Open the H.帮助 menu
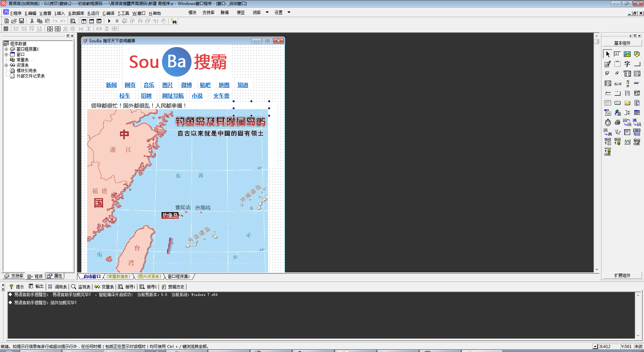The height and width of the screenshot is (352, 644). coord(155,13)
